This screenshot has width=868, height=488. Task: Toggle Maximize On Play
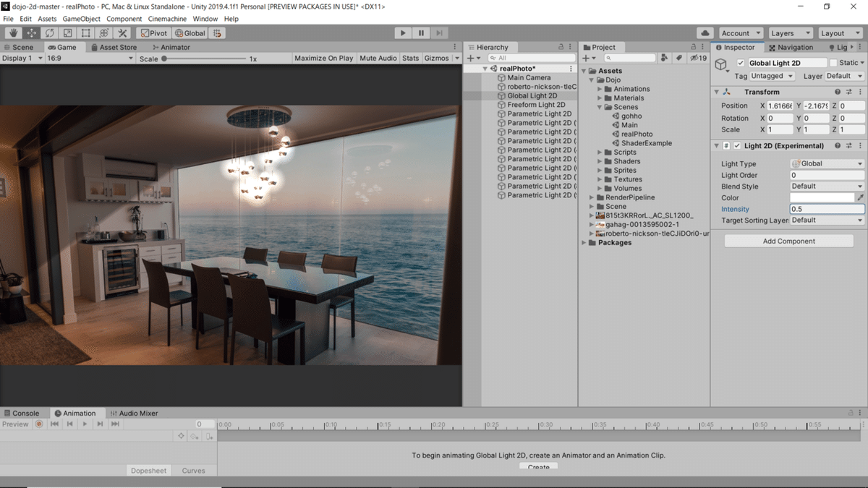click(x=323, y=58)
